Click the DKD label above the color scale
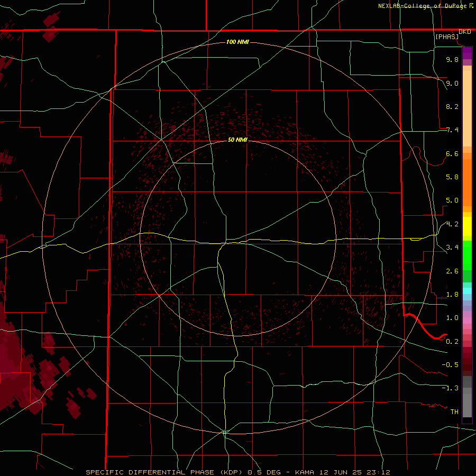Image resolution: width=476 pixels, height=476 pixels. (465, 32)
